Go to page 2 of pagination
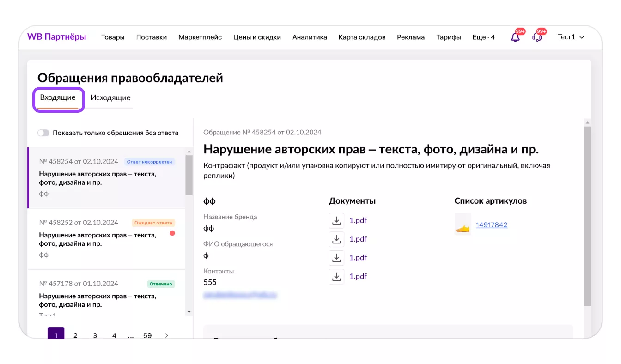Screen dimensions: 621x364 pos(75,336)
